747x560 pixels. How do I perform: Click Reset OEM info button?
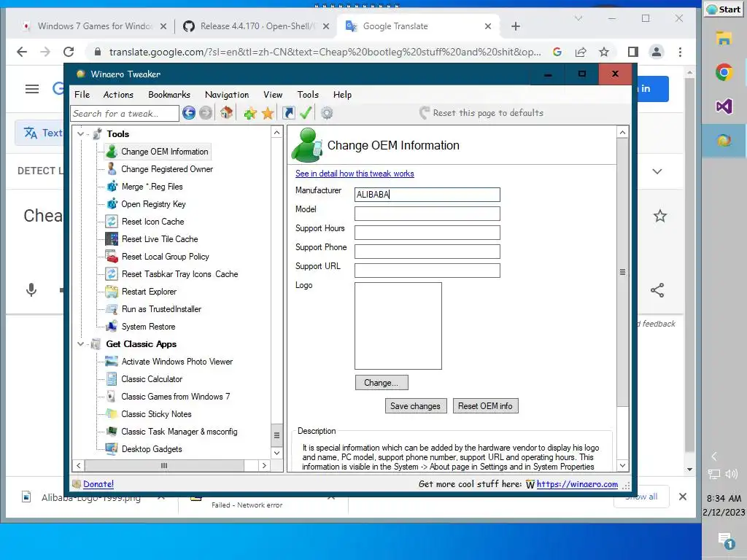pyautogui.click(x=485, y=405)
